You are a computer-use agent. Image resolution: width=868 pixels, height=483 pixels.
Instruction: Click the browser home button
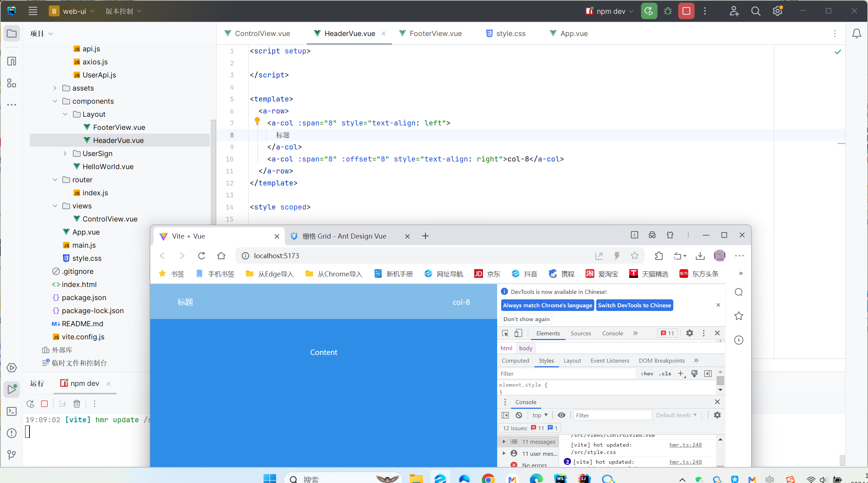tap(221, 256)
